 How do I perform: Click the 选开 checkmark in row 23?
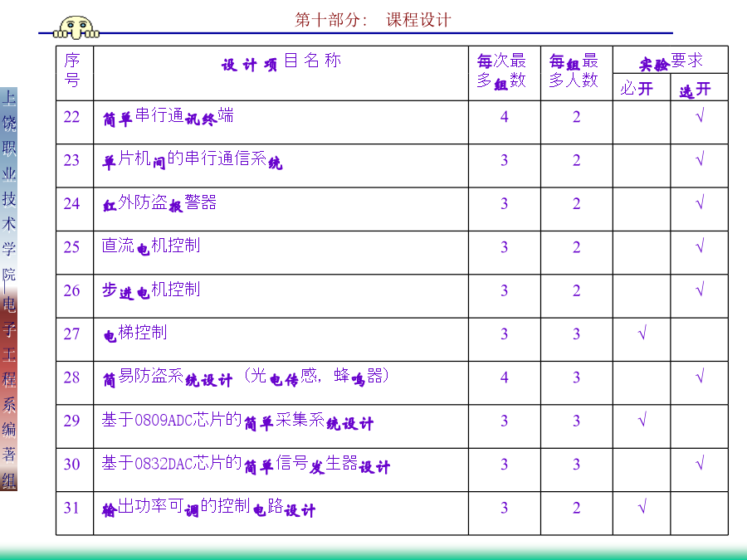700,159
